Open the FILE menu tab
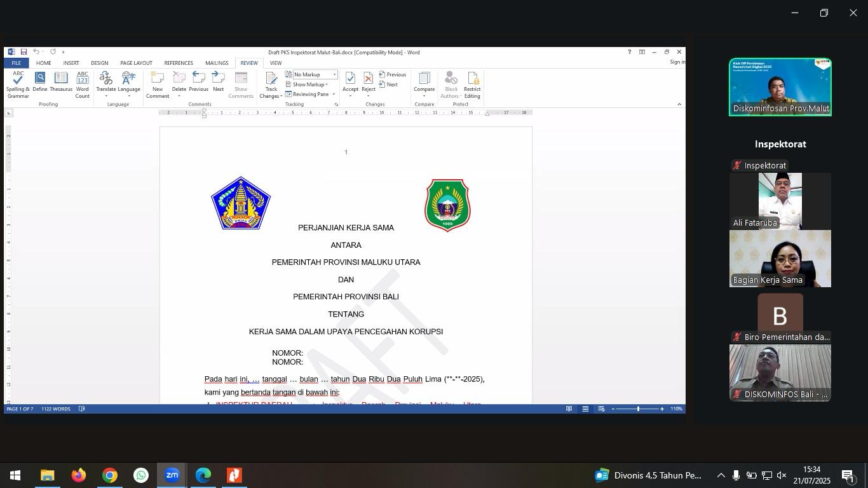The image size is (868, 488). 16,63
